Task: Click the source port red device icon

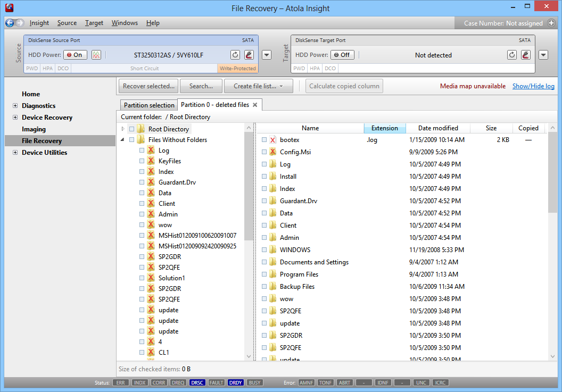Action: 249,55
